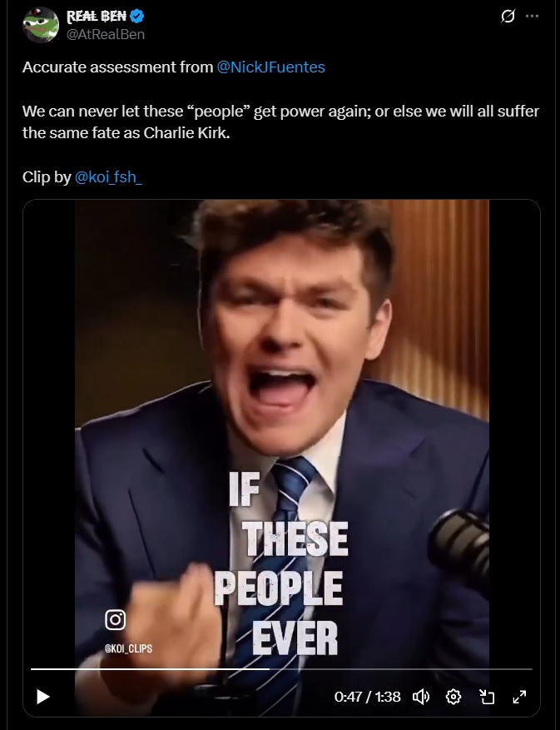Open the post's more options menu
560x730 pixels.
[x=532, y=17]
